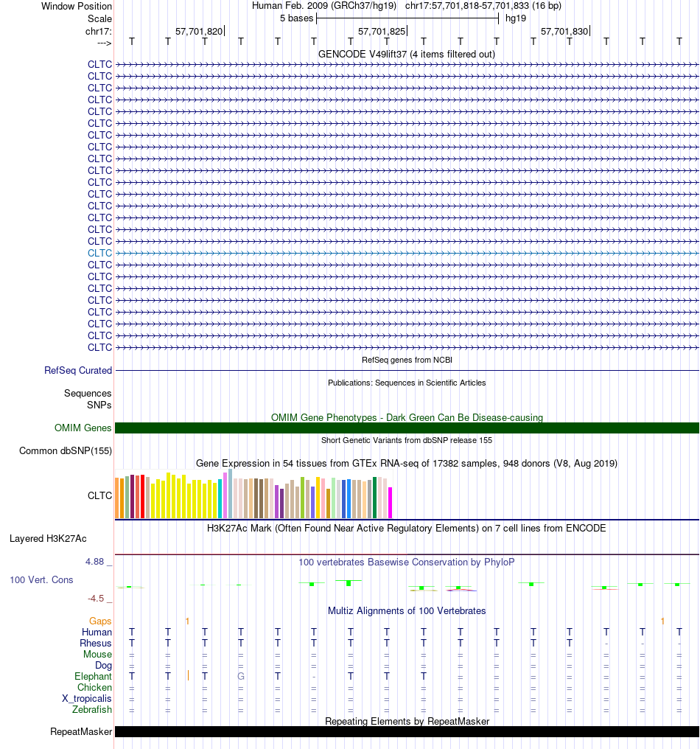Click the chr17: ruler label
This screenshot has height=749, width=700.
click(98, 32)
